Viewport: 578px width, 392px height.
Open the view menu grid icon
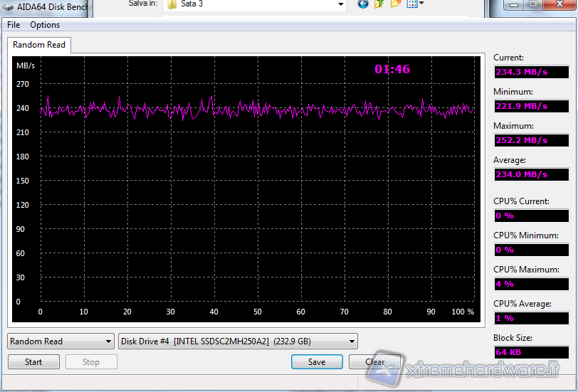(x=414, y=4)
